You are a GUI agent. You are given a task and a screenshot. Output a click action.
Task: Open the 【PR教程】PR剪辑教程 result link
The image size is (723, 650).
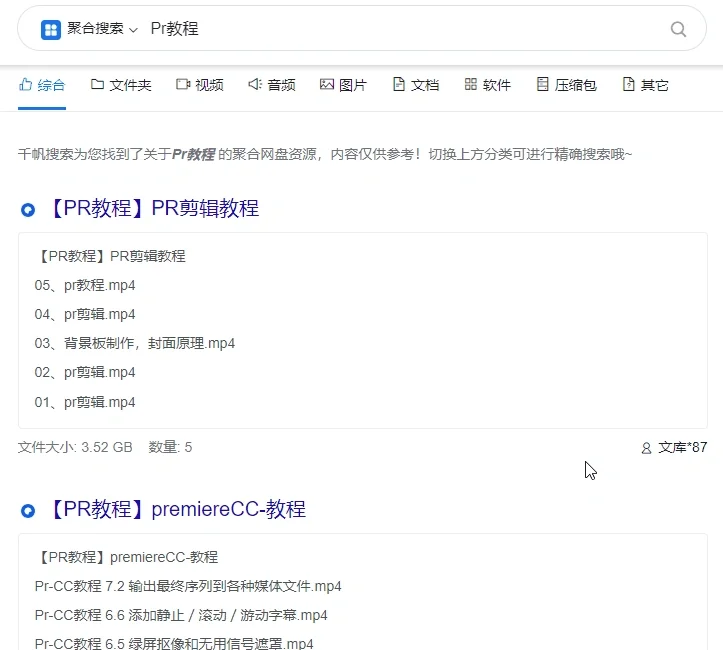point(153,208)
